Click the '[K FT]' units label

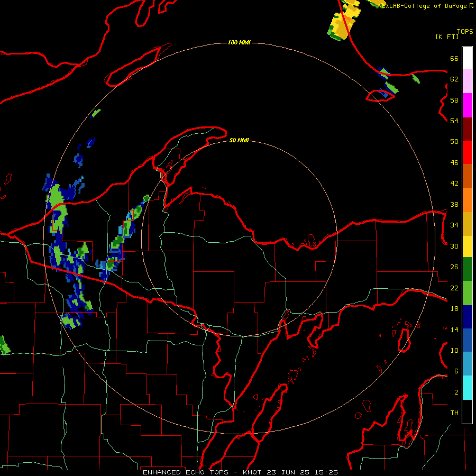447,36
